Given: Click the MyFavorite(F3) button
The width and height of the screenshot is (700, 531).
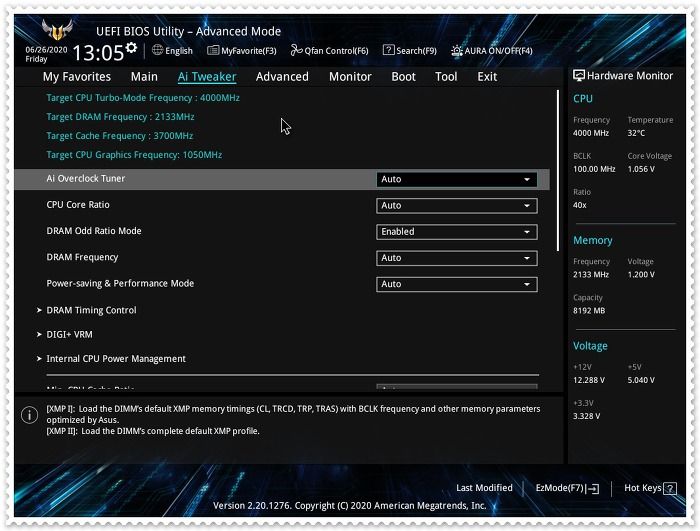Looking at the screenshot, I should (x=242, y=50).
